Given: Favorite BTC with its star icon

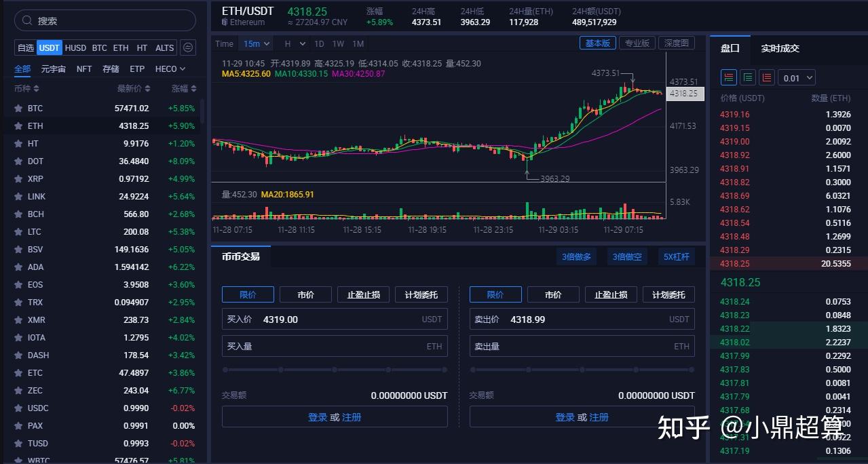Looking at the screenshot, I should click(x=18, y=108).
